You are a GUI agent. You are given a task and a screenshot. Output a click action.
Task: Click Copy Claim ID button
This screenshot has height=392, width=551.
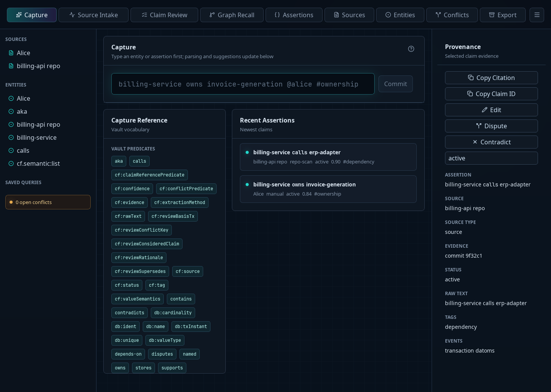click(x=491, y=94)
